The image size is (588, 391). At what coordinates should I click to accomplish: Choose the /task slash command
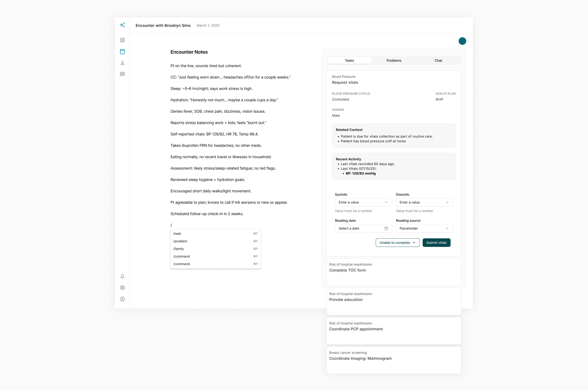[215, 234]
